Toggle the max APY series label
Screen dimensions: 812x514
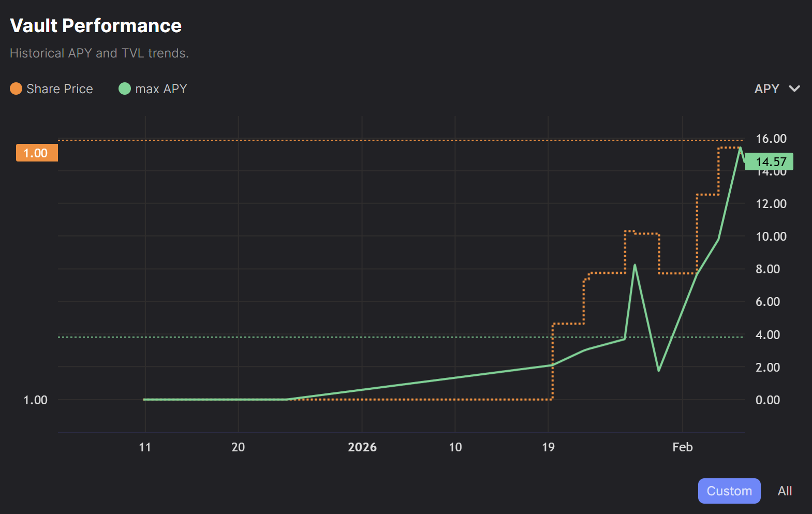pos(161,89)
